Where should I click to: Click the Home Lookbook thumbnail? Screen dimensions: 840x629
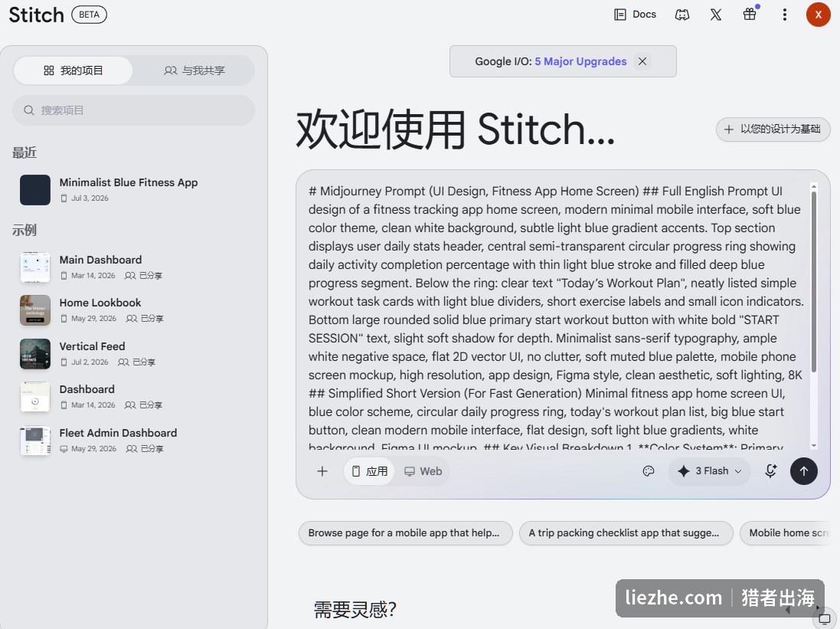tap(35, 310)
